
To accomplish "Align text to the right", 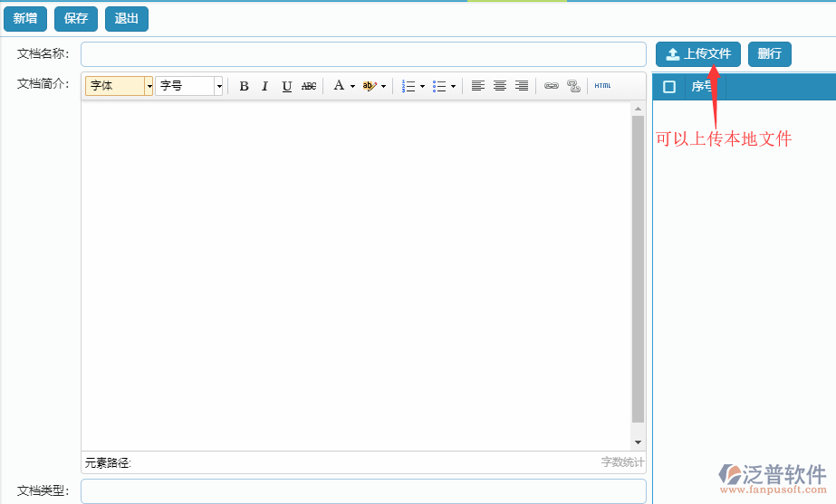I will coord(521,86).
